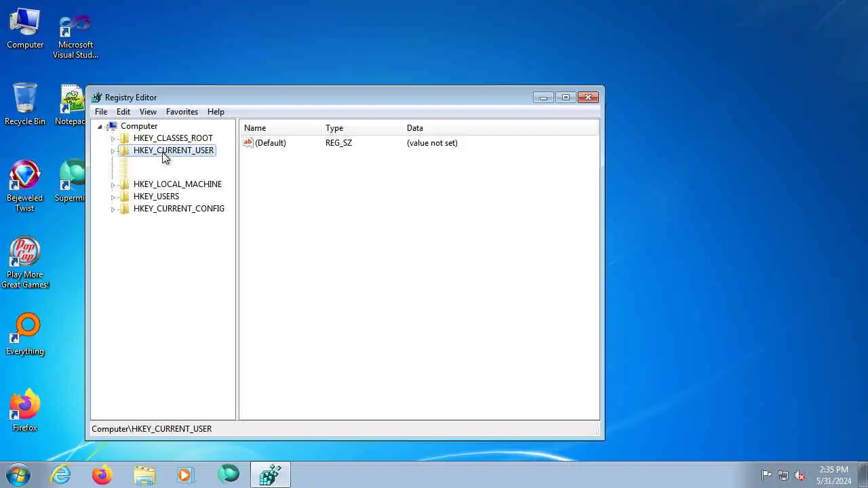868x488 pixels.
Task: Open Supermium from taskbar
Action: 229,475
